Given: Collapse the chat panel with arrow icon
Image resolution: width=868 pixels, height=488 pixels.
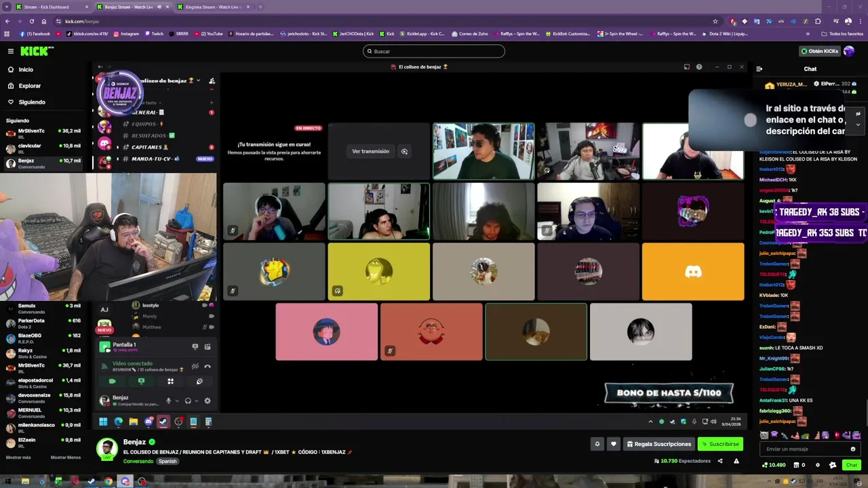Looking at the screenshot, I should 759,69.
